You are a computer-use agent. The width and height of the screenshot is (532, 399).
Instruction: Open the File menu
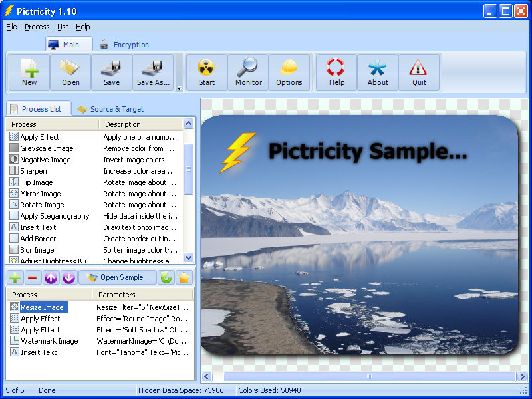point(11,27)
